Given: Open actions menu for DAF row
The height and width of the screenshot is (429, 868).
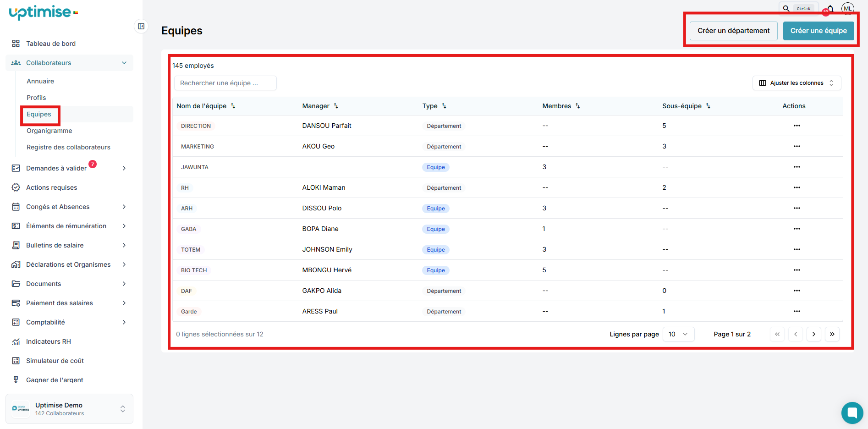Looking at the screenshot, I should pyautogui.click(x=797, y=291).
